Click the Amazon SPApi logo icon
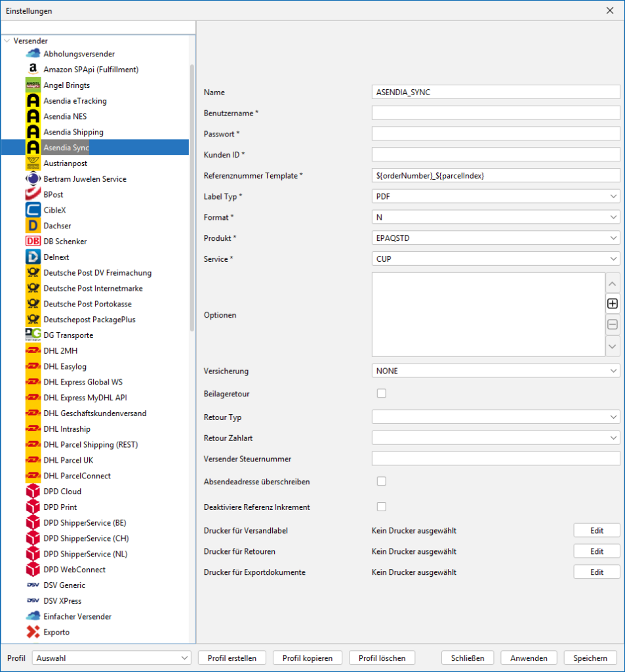Image resolution: width=625 pixels, height=672 pixels. (x=33, y=70)
